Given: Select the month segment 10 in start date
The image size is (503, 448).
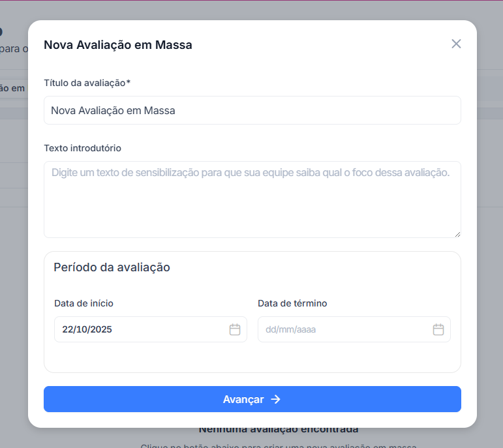Looking at the screenshot, I should (x=79, y=329).
